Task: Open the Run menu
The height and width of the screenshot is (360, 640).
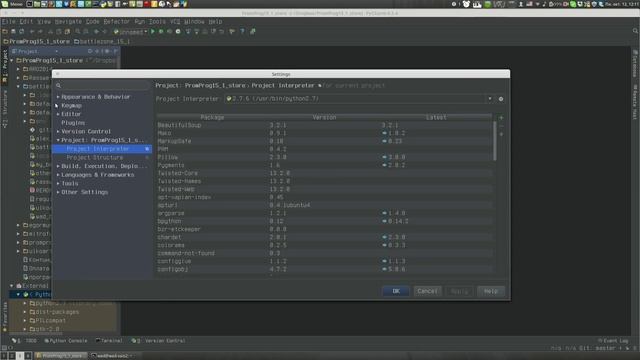Action: [x=140, y=22]
